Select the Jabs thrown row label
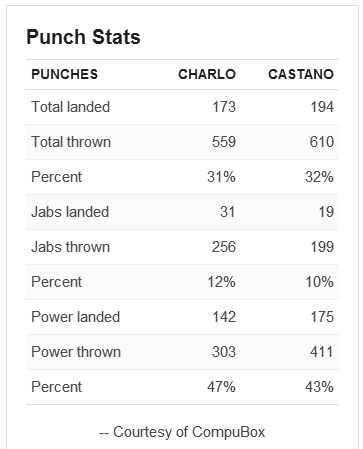The height and width of the screenshot is (449, 363). pyautogui.click(x=71, y=247)
